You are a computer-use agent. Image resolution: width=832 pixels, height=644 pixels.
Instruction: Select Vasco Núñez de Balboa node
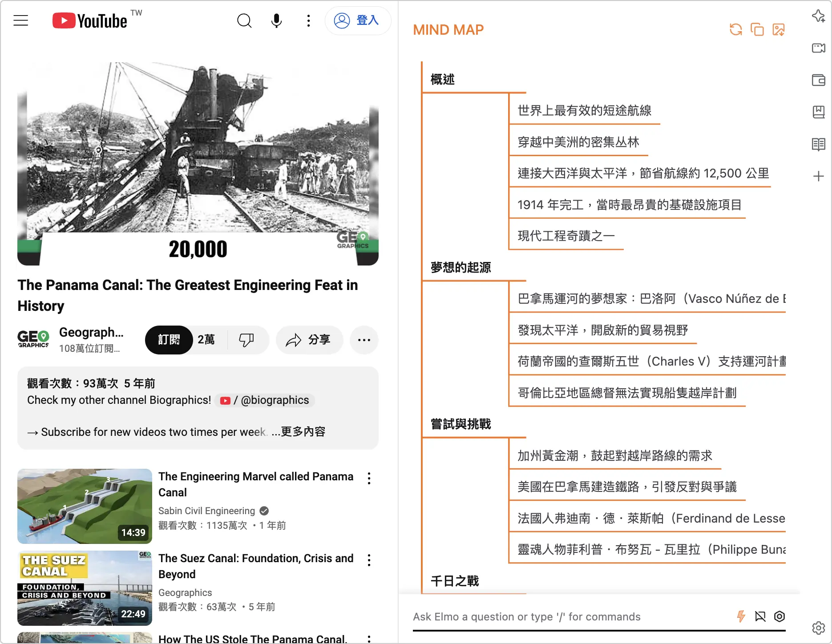click(x=651, y=299)
